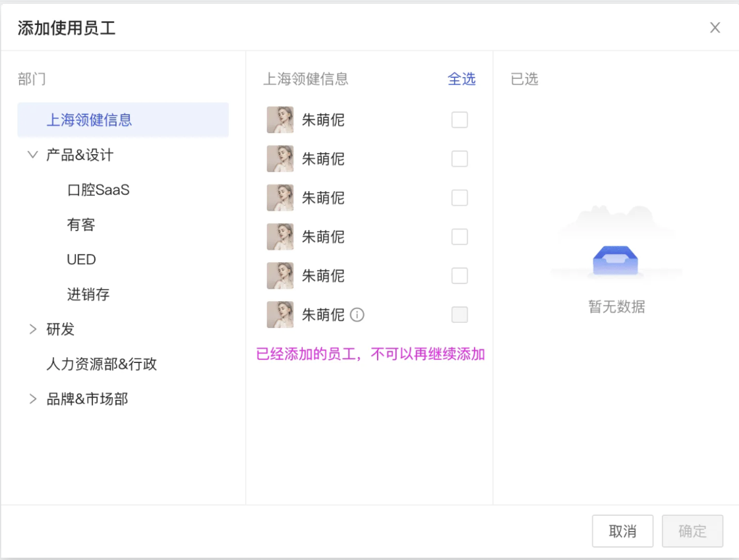Tick the second employee's checkbox
This screenshot has height=560, width=739.
(459, 159)
